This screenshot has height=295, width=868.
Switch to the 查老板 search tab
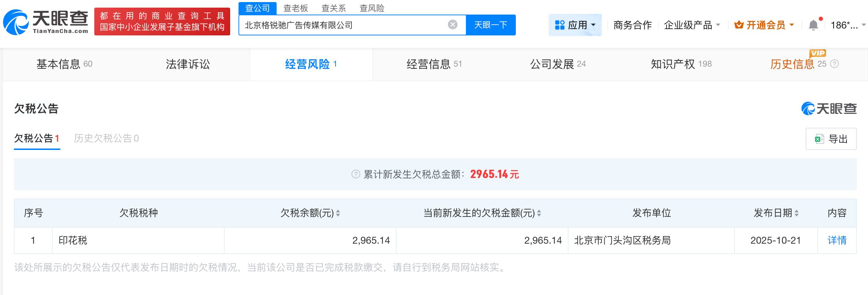tap(295, 8)
